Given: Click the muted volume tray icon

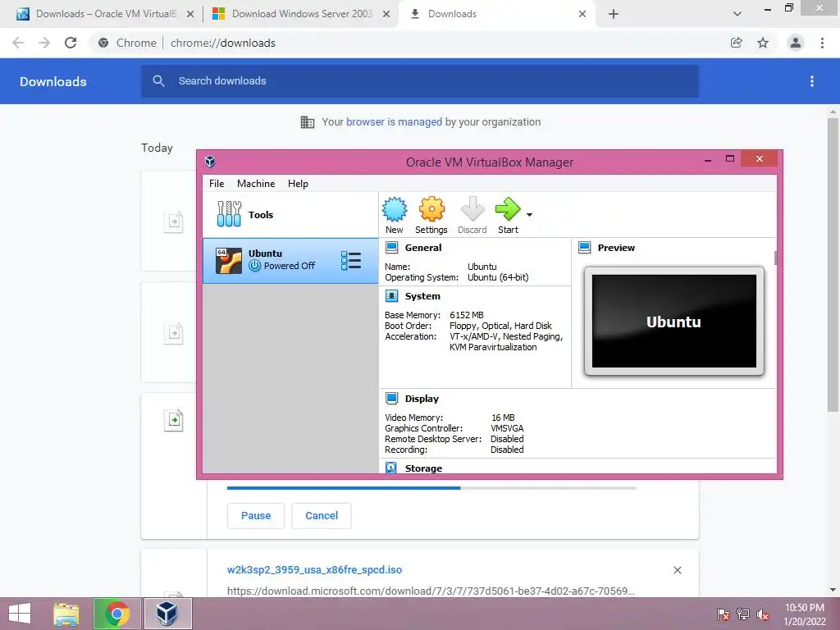Looking at the screenshot, I should [763, 614].
